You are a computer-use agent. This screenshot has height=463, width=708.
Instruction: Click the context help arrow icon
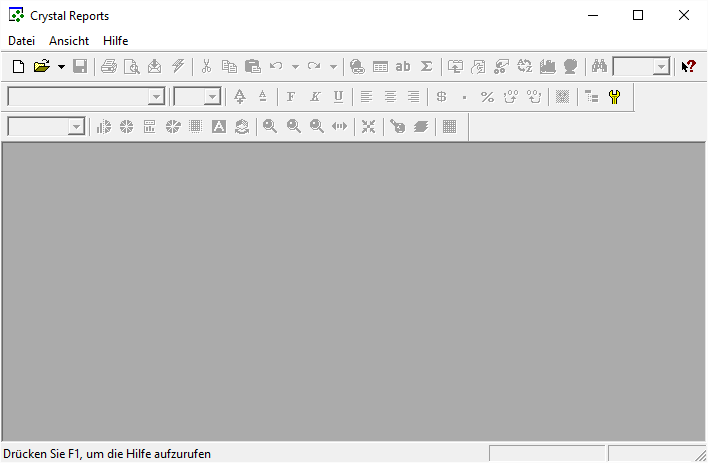(x=688, y=67)
